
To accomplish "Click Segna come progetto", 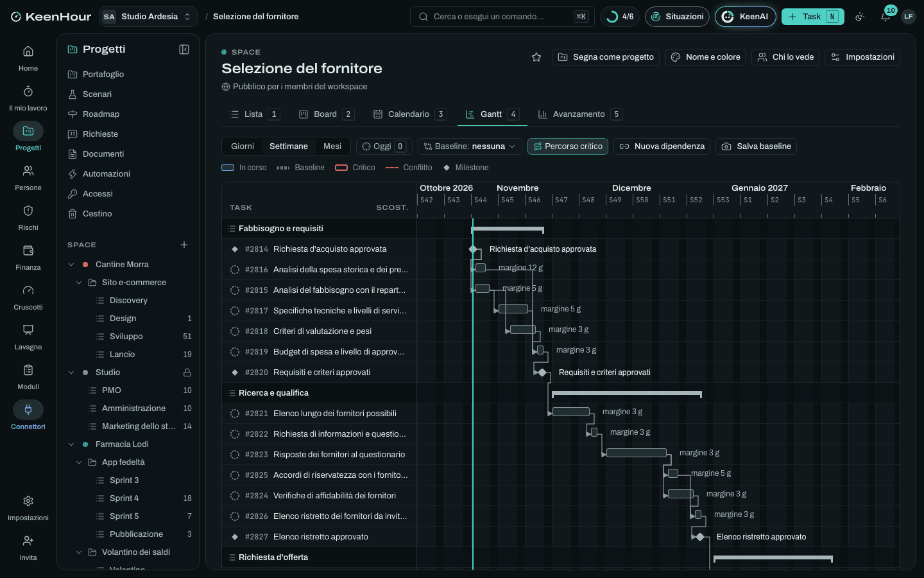I will 606,57.
